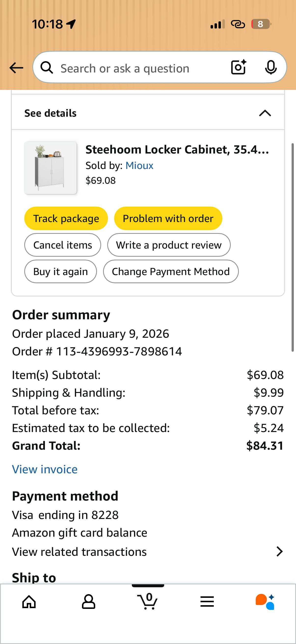This screenshot has width=296, height=644.
Task: Select Cancel items
Action: (x=63, y=245)
